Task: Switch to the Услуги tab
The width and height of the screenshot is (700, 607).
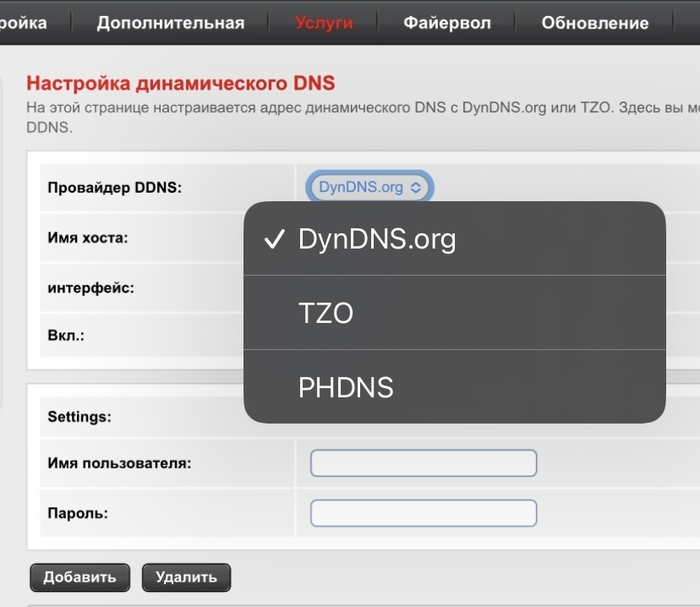Action: pos(324,23)
